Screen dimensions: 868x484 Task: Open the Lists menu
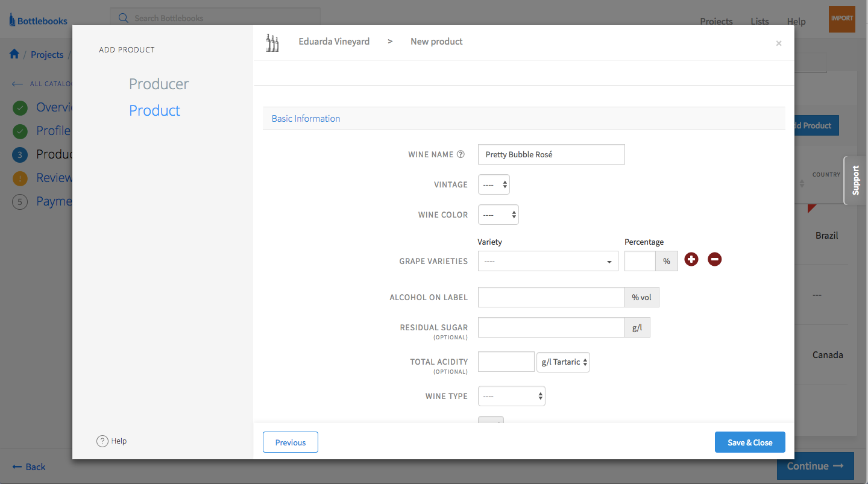click(x=759, y=21)
